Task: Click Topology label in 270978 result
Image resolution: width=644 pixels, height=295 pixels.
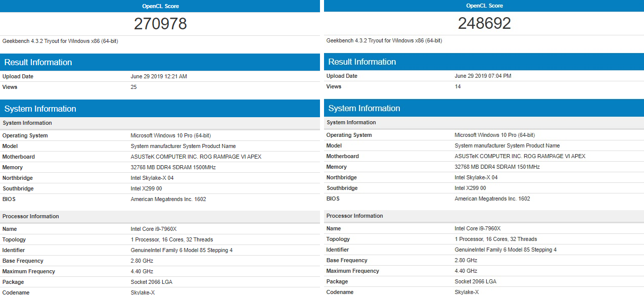Action: [x=14, y=239]
